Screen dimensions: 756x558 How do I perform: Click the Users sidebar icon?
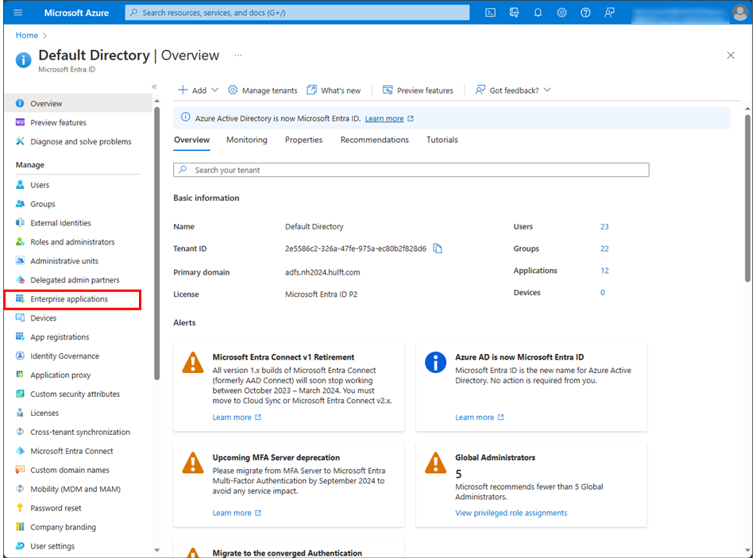20,185
